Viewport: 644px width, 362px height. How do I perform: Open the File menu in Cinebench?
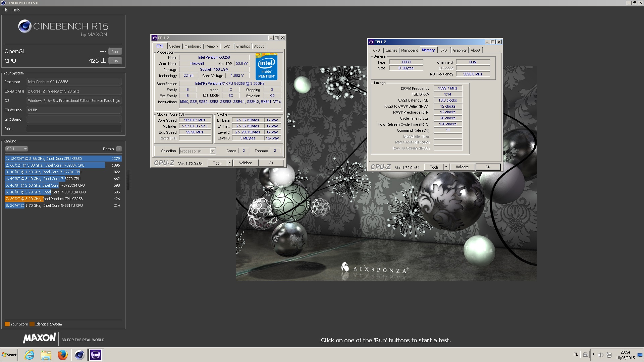point(5,10)
